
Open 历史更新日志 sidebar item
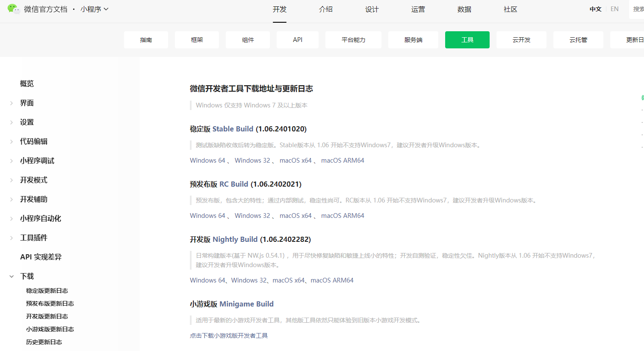(44, 342)
